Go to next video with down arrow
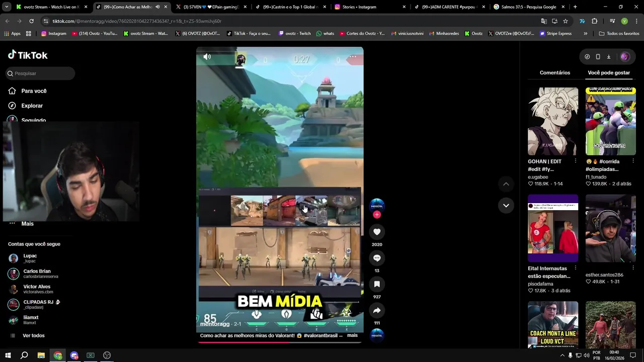 (506, 205)
